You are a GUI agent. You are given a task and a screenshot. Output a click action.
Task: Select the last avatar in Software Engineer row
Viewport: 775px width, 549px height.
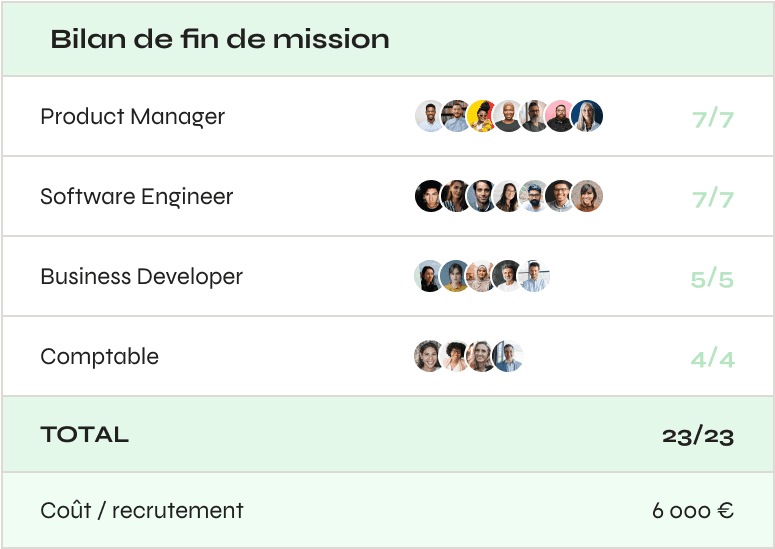coord(588,196)
